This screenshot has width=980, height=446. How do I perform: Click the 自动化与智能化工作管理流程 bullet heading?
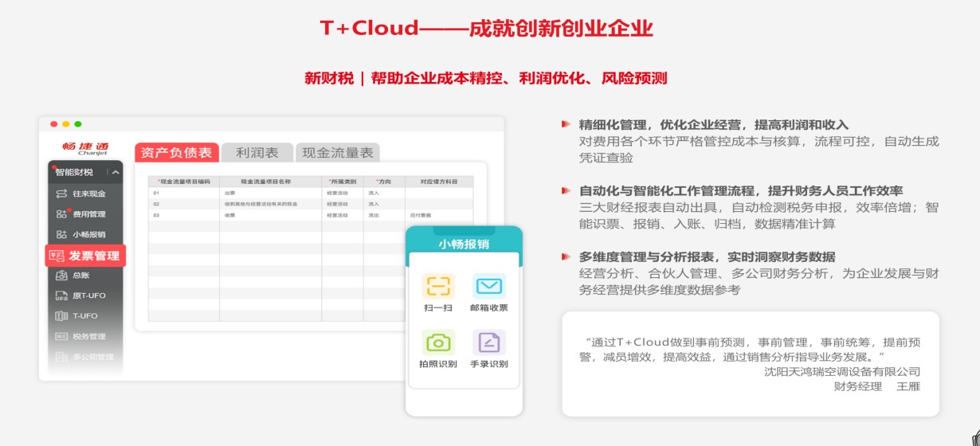coord(741,191)
